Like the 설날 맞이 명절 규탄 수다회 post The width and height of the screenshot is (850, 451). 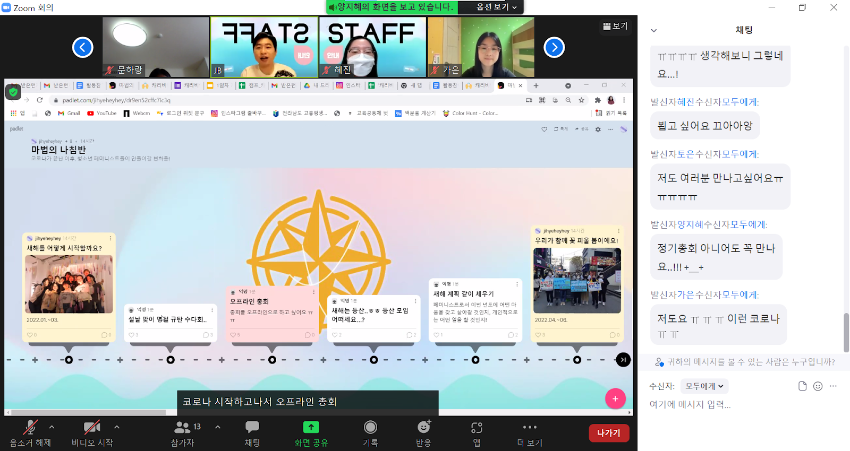pos(132,335)
